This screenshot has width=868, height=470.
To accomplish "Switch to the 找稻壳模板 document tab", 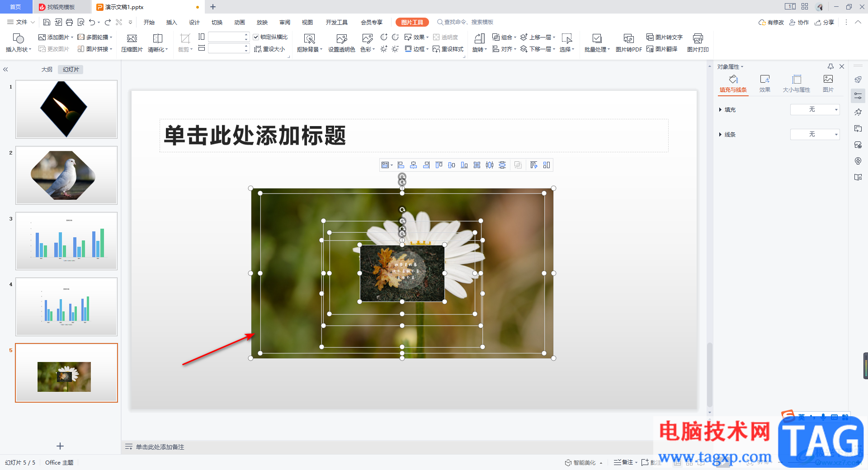I will coord(61,7).
